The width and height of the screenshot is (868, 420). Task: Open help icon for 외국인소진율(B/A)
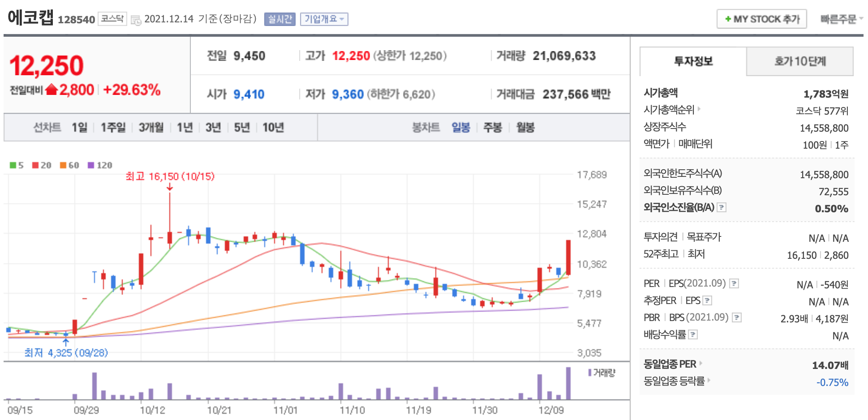721,207
